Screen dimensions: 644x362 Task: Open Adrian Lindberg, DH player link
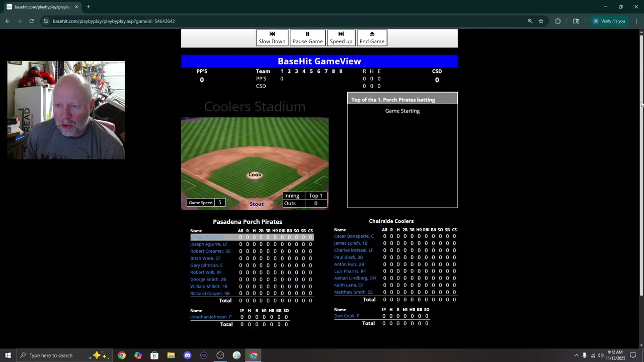coord(355,278)
